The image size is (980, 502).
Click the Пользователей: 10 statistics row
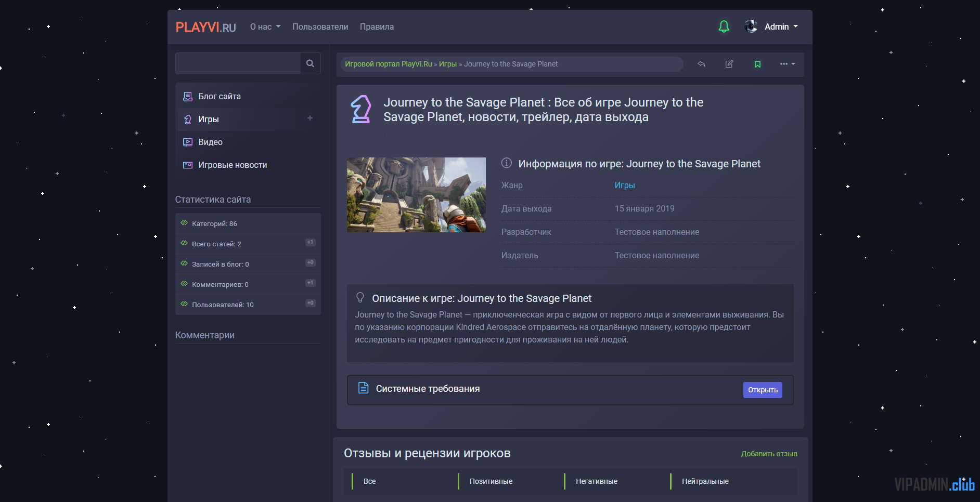248,305
